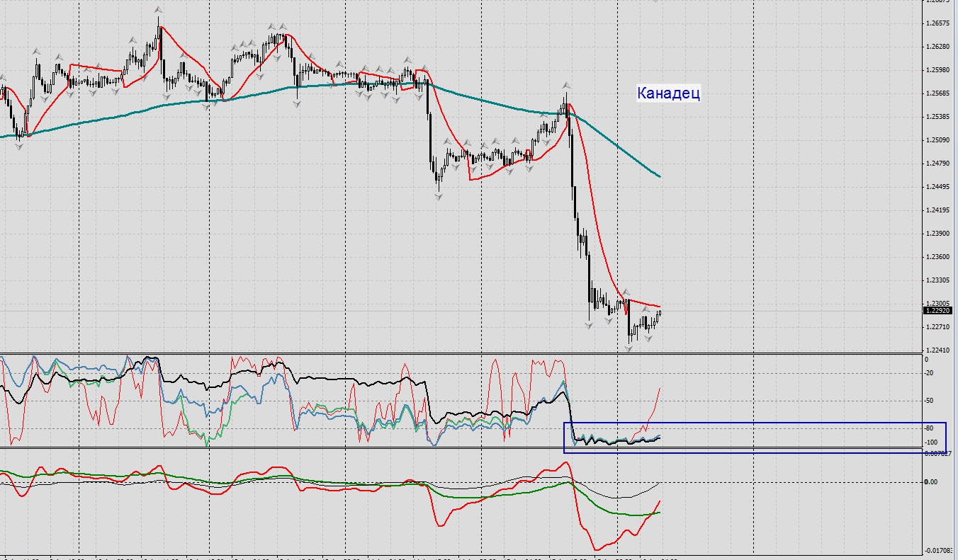Click price axis label 1.25685
Viewport: 958px width, 560px height.
pos(938,93)
